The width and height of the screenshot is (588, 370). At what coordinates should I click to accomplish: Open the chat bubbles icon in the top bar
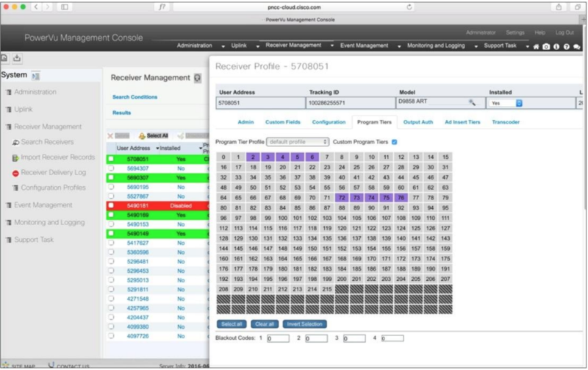pos(577,46)
